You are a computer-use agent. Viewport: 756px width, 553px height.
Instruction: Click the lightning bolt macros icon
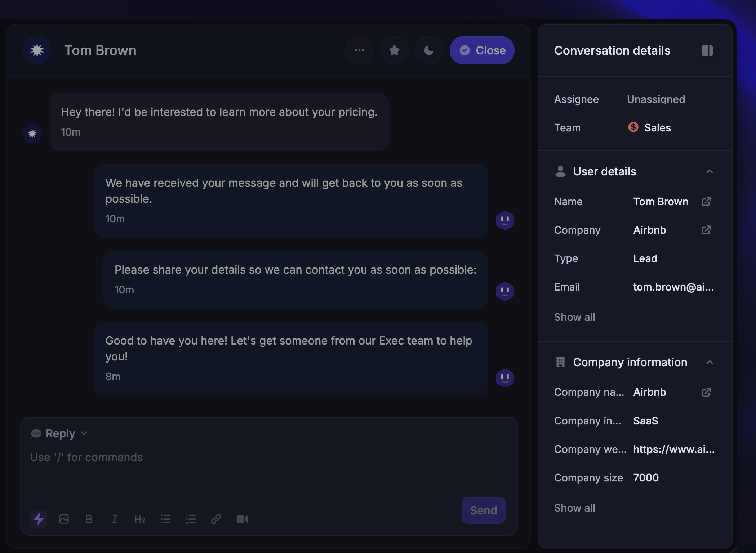(x=39, y=519)
